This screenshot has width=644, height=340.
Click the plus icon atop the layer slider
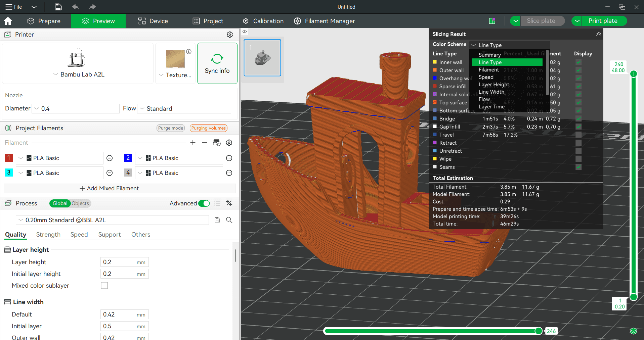(634, 74)
